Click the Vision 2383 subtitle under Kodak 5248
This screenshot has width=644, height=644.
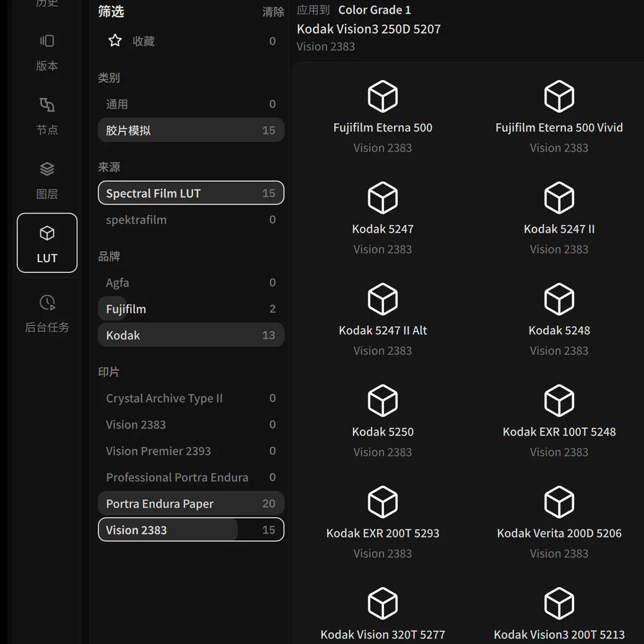[x=559, y=350]
